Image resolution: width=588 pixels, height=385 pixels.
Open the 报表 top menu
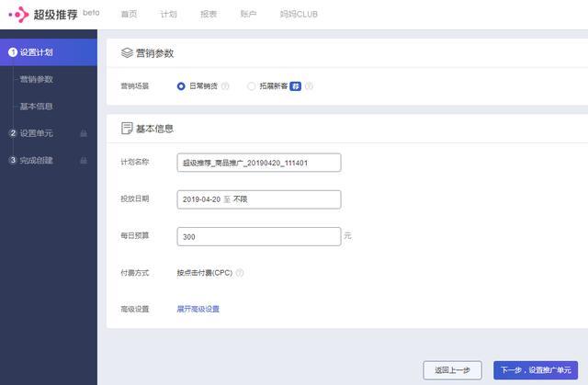[x=209, y=15]
